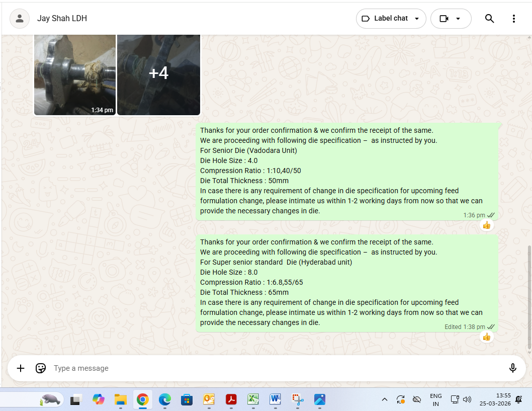Click the video call camera button
The height and width of the screenshot is (411, 532).
(x=444, y=19)
